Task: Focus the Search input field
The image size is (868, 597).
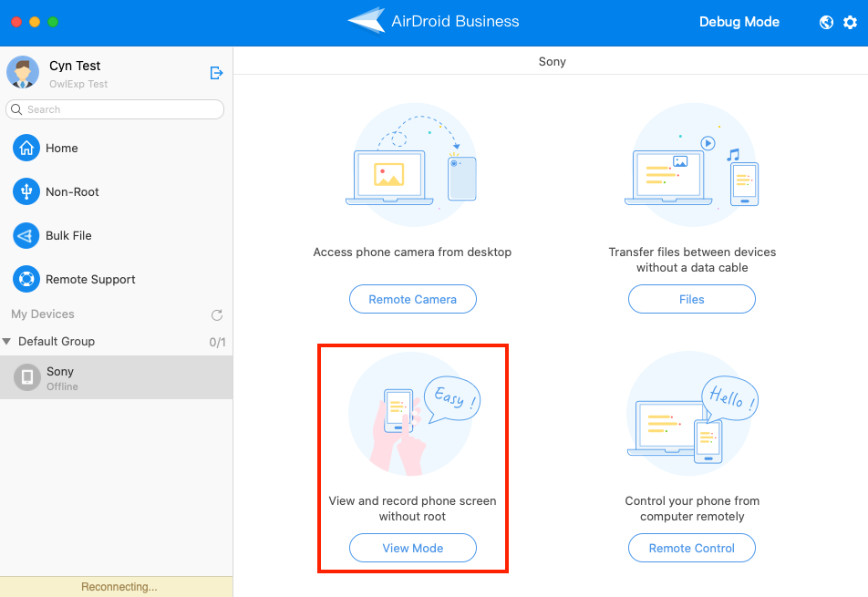Action: pyautogui.click(x=115, y=109)
